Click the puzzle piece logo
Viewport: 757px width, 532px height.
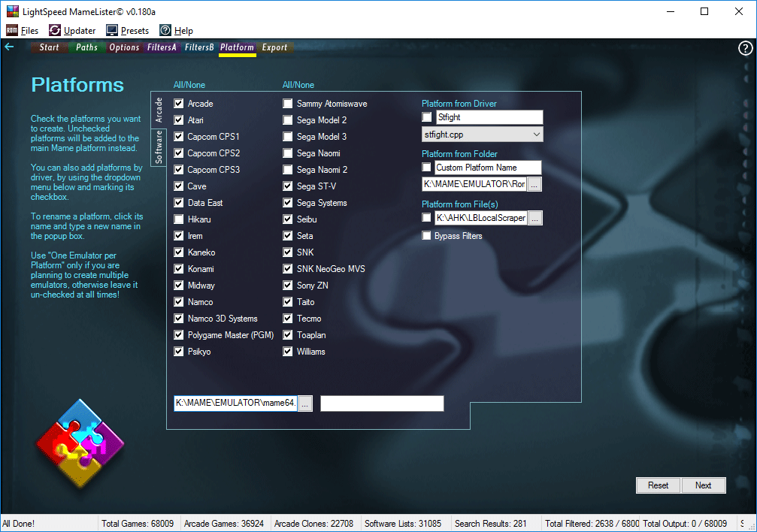coord(80,443)
